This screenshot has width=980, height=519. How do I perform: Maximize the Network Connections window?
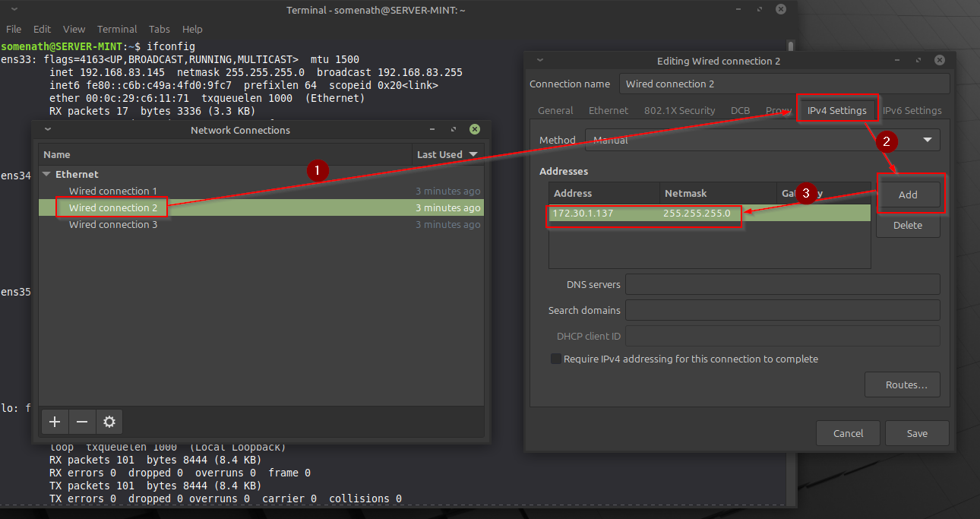[x=454, y=130]
